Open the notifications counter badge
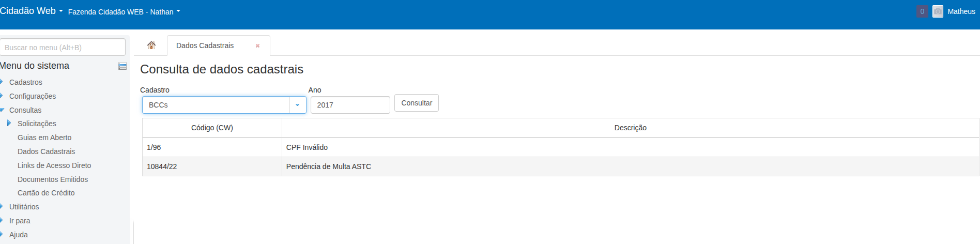980x244 pixels. (x=922, y=11)
